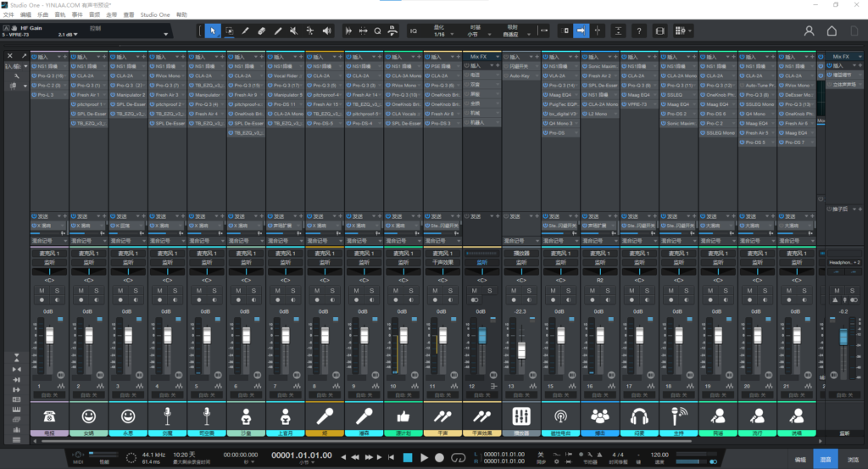Screen dimensions: 868x469
Task: Select the Arrow tool in the toolbar
Action: 212,31
